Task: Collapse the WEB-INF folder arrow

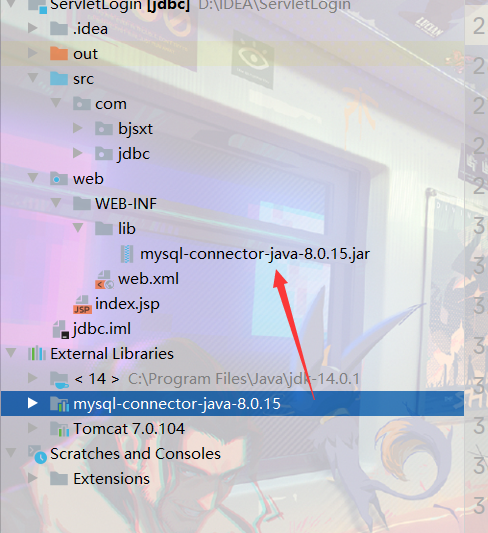Action: [x=56, y=203]
